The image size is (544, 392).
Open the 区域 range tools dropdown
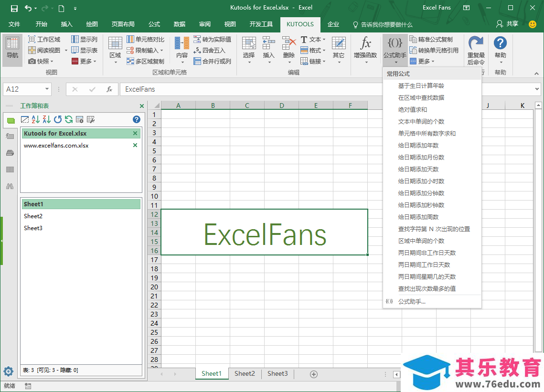115,51
